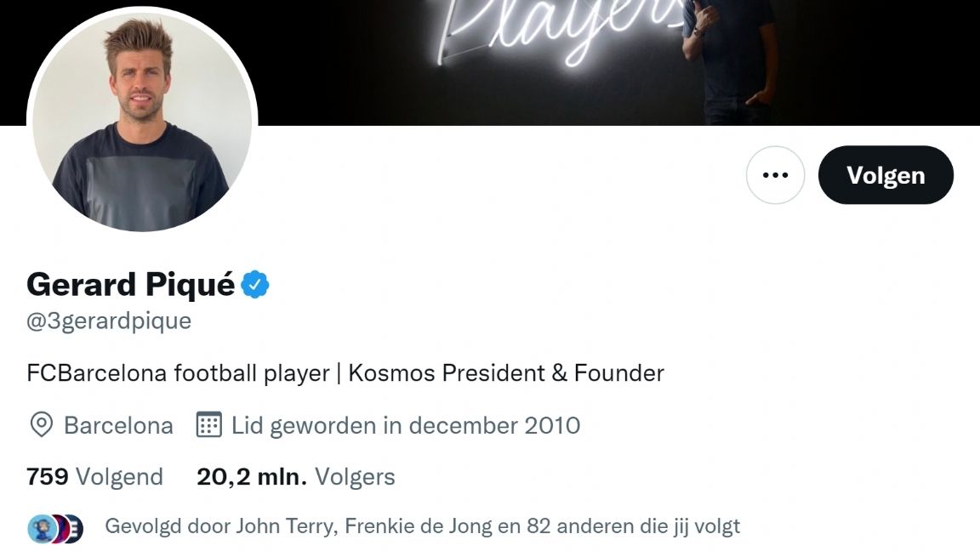980x551 pixels.
Task: Click the blue verified checkmark badge
Action: click(x=255, y=284)
